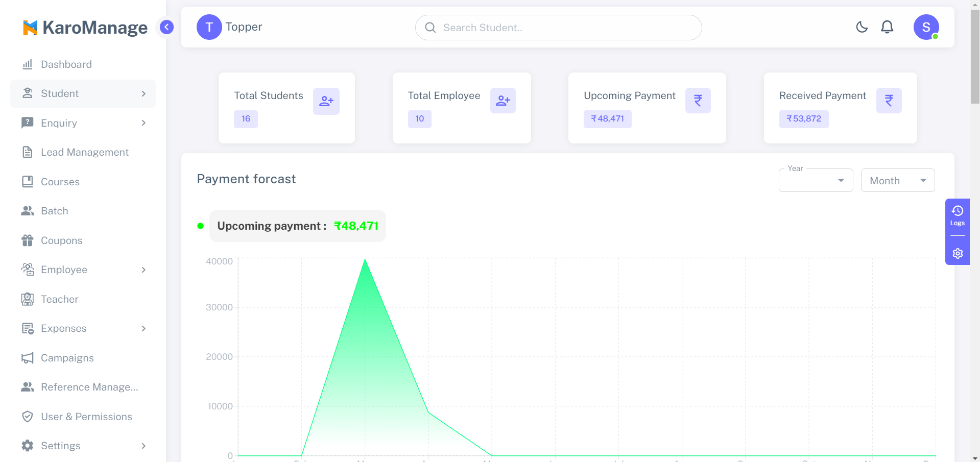The height and width of the screenshot is (462, 980).
Task: Click the ₹48,471 upcoming payment badge
Action: pyautogui.click(x=608, y=119)
